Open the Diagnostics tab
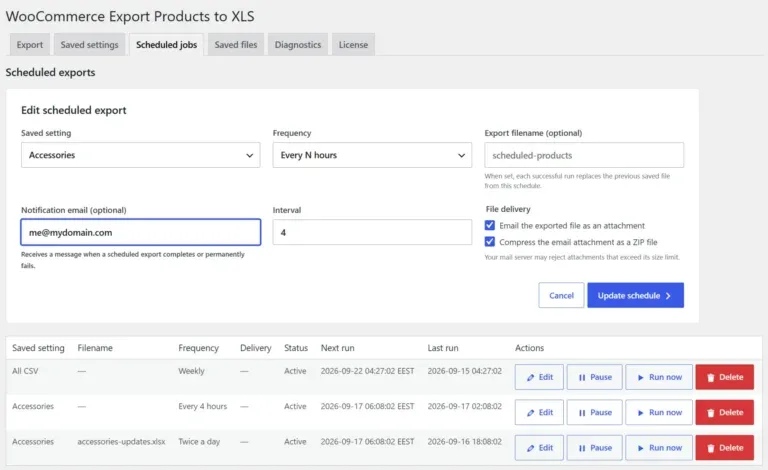This screenshot has width=768, height=470. point(298,45)
